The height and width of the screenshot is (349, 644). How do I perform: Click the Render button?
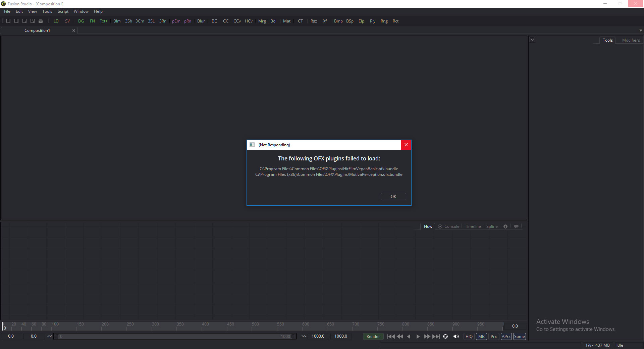click(373, 337)
